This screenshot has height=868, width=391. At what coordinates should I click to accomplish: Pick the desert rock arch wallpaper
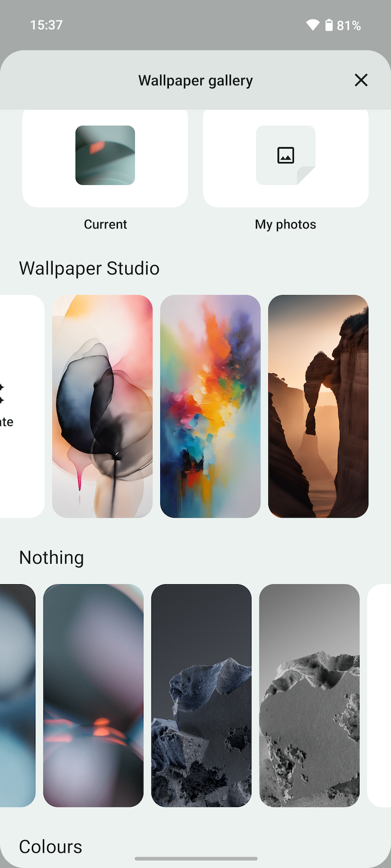318,406
